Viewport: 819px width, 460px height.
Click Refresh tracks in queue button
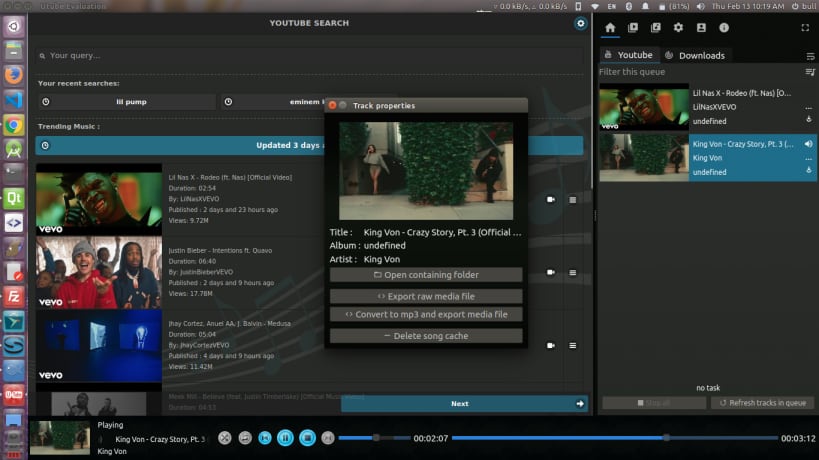(762, 403)
